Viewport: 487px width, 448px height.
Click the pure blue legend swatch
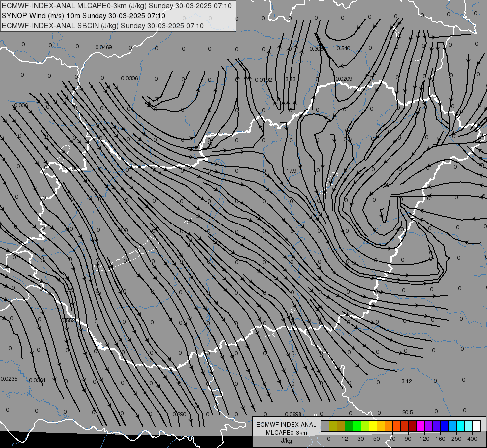(x=445, y=426)
